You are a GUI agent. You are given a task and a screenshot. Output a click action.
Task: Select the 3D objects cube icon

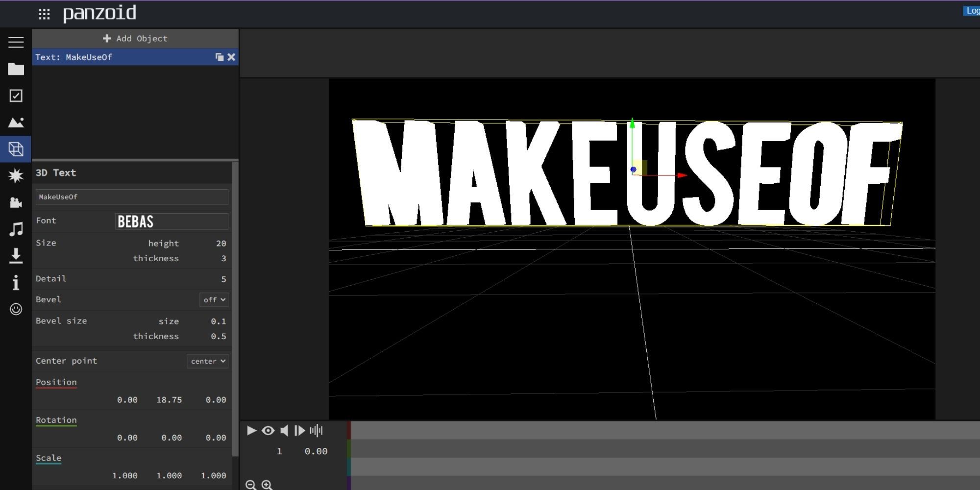[x=16, y=149]
